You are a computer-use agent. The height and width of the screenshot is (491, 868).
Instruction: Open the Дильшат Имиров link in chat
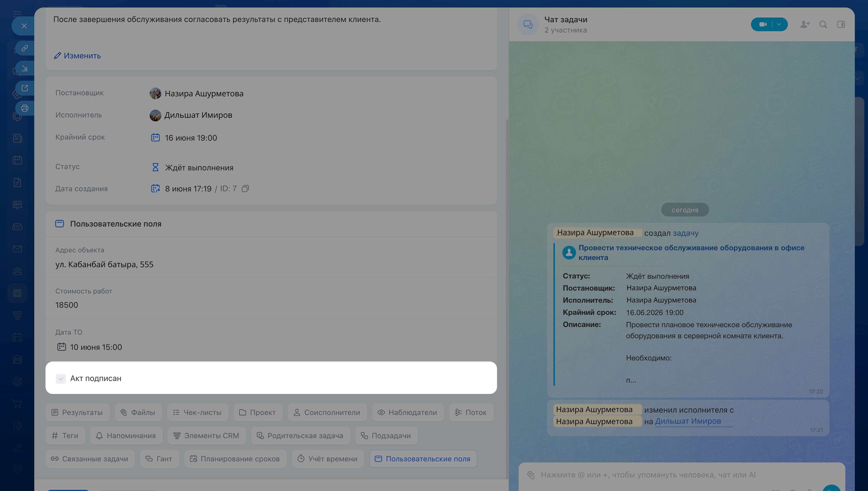pyautogui.click(x=688, y=421)
